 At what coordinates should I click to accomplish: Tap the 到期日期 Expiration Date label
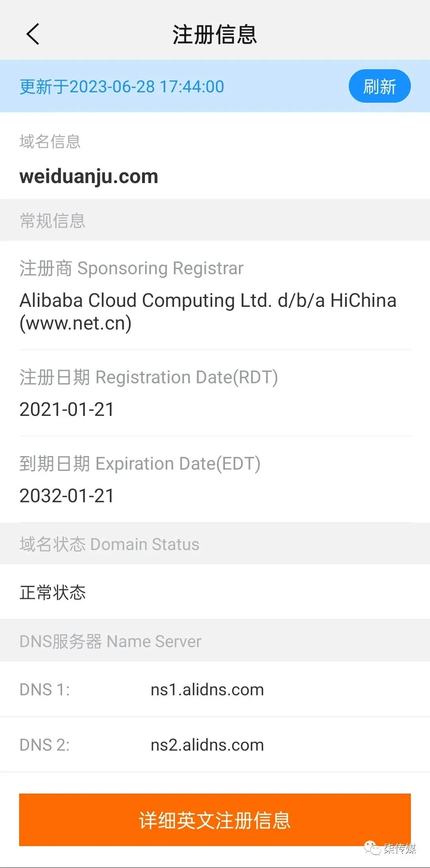140,464
